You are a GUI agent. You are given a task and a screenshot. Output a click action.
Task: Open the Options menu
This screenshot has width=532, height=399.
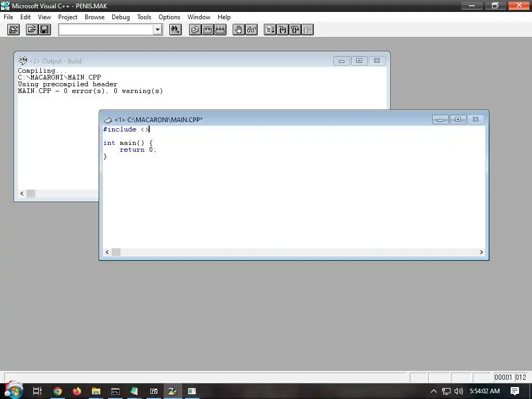(169, 17)
